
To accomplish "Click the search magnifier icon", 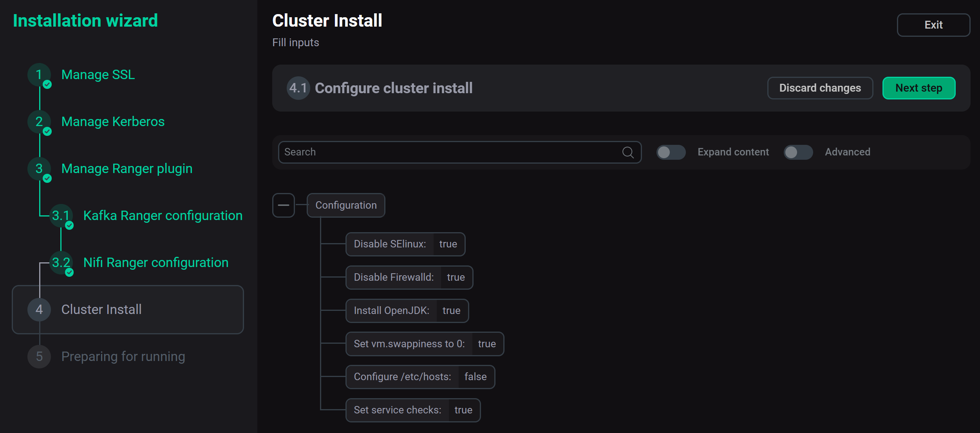I will coord(628,152).
